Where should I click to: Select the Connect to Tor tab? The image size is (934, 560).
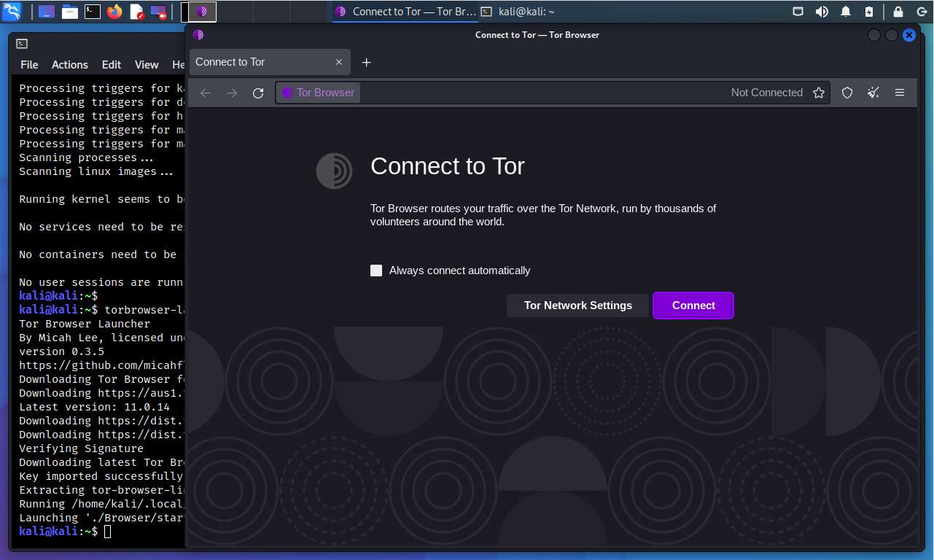[x=259, y=63]
